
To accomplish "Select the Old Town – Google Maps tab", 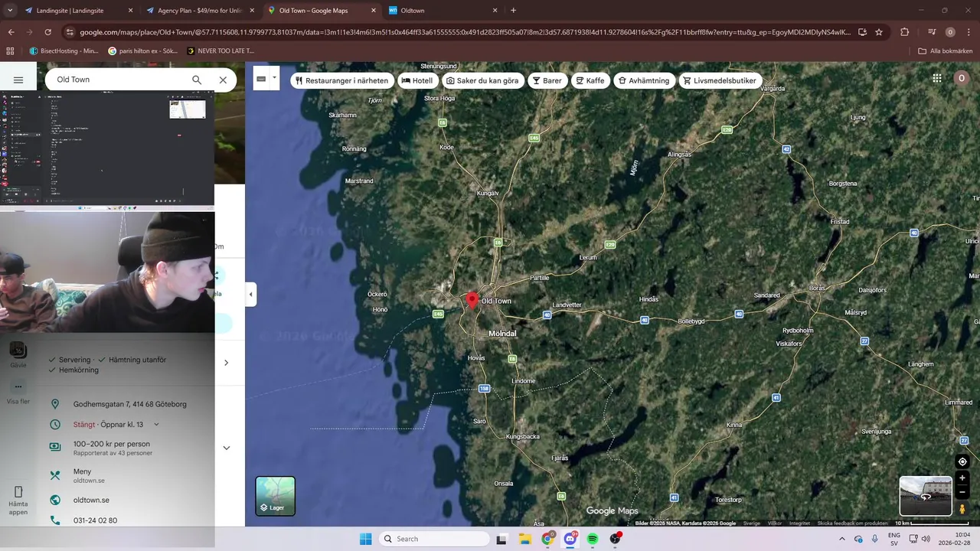I will (x=322, y=11).
